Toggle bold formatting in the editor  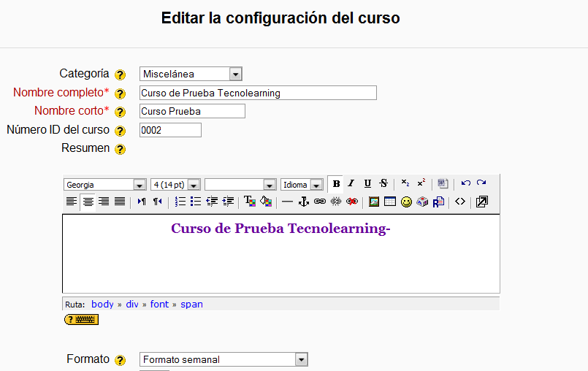336,184
